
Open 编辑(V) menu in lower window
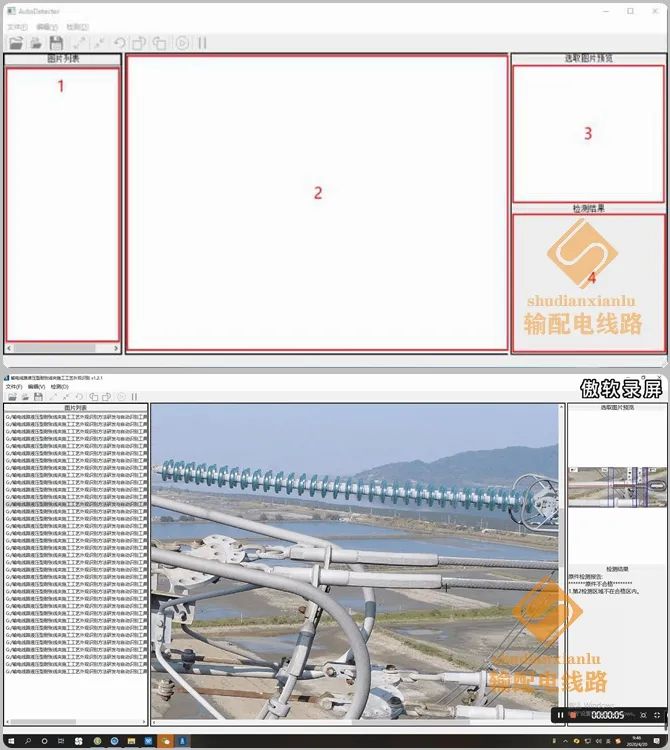[36, 386]
